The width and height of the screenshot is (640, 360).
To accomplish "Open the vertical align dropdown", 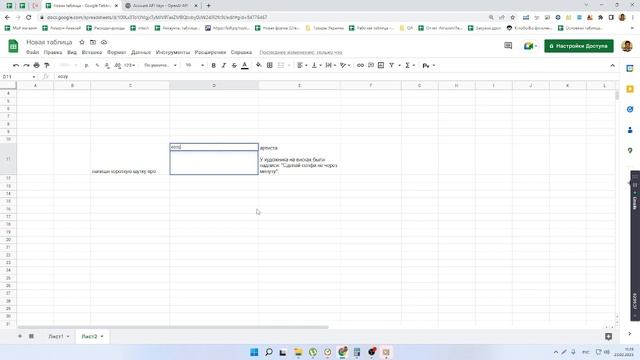I will point(316,65).
